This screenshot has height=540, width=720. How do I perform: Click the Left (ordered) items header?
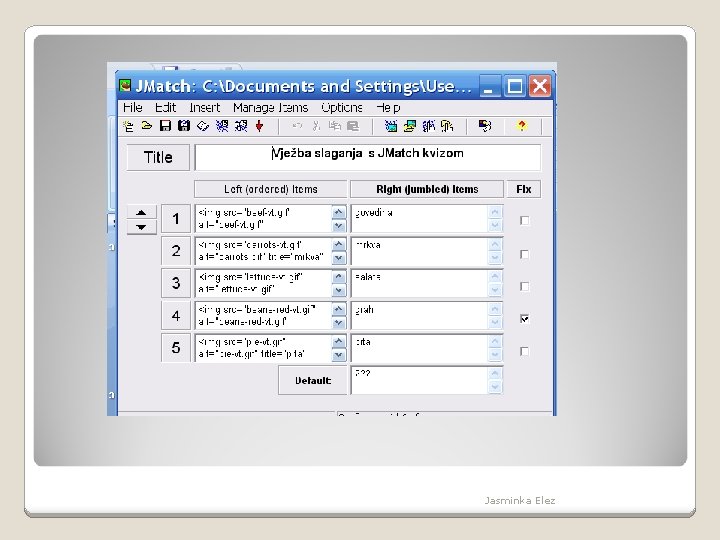(x=270, y=189)
